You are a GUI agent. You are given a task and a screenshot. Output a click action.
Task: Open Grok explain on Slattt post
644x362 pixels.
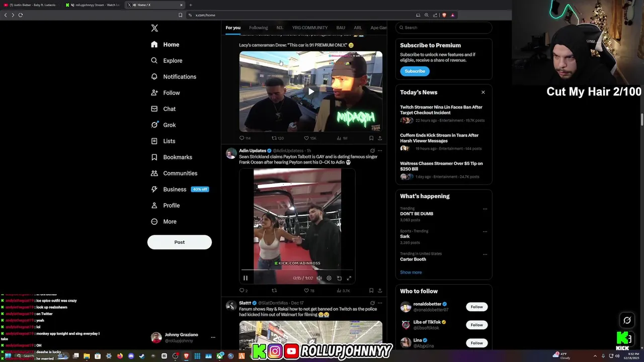click(x=372, y=303)
